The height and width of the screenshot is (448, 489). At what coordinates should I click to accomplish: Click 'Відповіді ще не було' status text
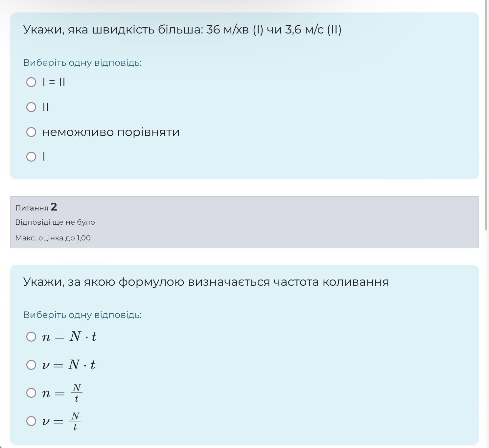tap(55, 222)
